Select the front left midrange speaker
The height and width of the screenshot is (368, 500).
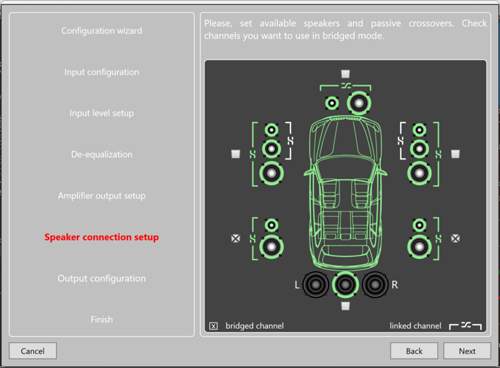[271, 149]
